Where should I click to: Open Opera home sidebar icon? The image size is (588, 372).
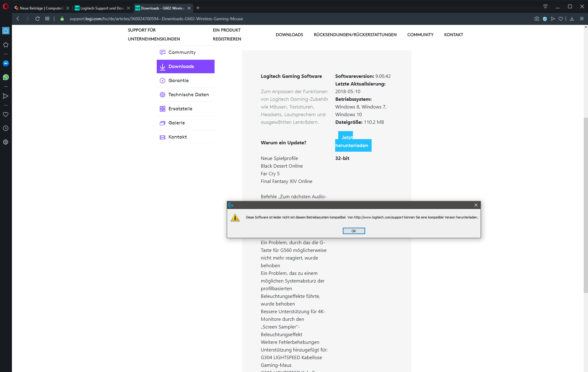pyautogui.click(x=6, y=31)
